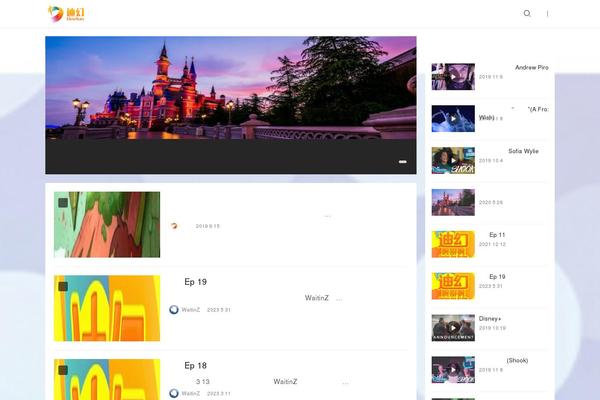Open the green and pink cartoon post thumbnail
The width and height of the screenshot is (600, 400).
click(107, 224)
